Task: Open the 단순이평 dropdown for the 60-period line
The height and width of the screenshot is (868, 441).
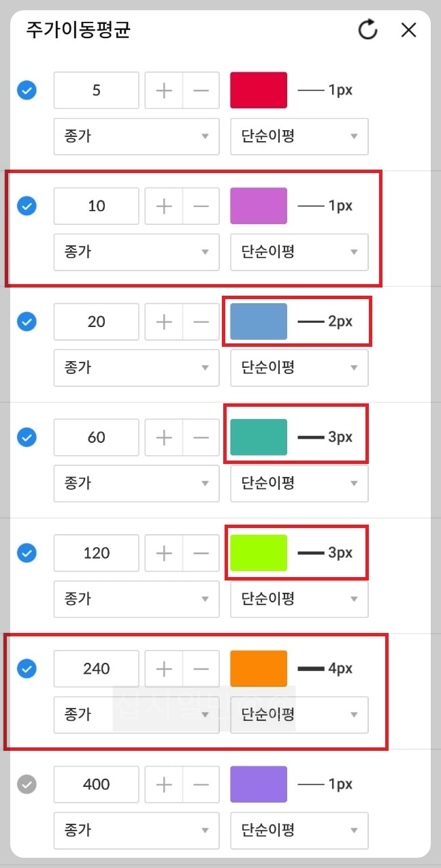Action: coord(299,484)
